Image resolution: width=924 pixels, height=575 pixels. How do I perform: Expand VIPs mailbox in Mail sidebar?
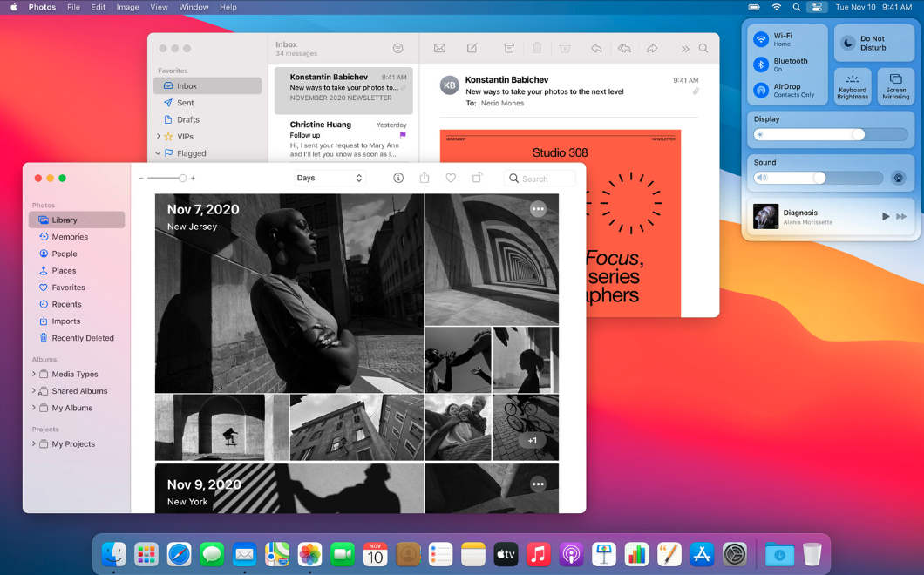(x=159, y=136)
